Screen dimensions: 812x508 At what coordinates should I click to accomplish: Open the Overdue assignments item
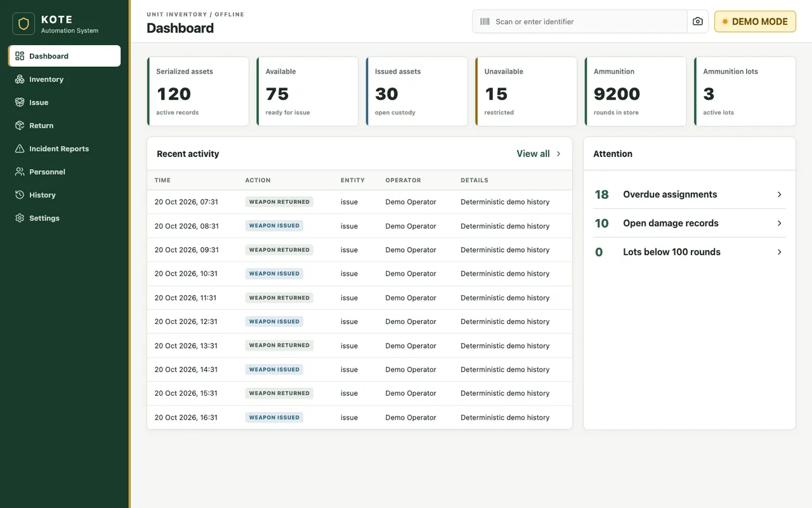(x=690, y=194)
